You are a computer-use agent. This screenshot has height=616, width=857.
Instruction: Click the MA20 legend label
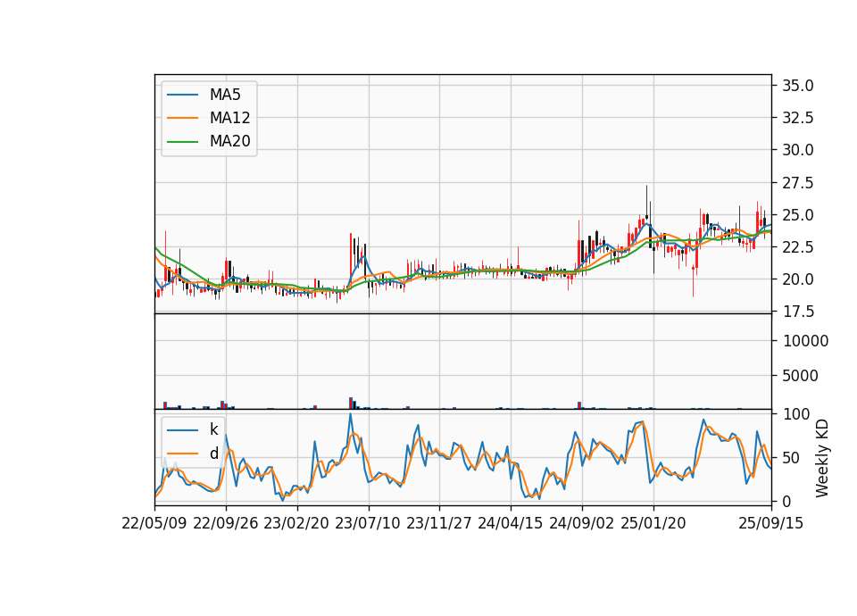pyautogui.click(x=229, y=141)
